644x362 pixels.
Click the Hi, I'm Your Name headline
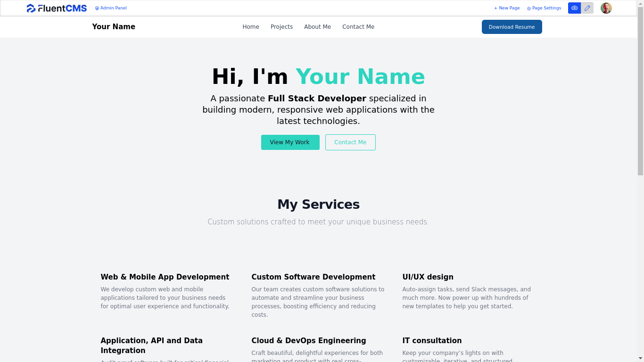318,76
